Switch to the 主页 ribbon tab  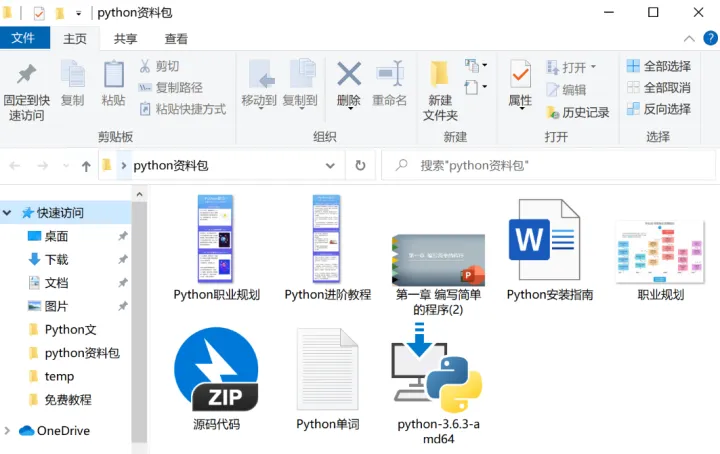click(x=75, y=39)
